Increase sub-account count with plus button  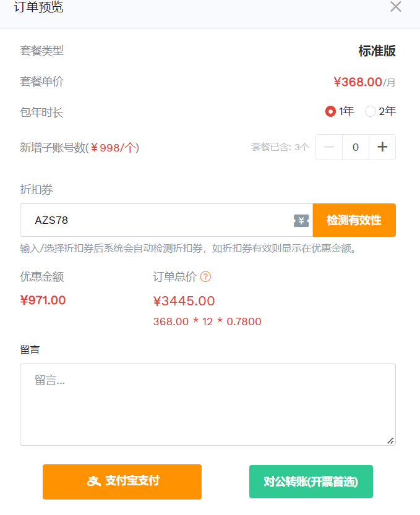click(x=382, y=147)
